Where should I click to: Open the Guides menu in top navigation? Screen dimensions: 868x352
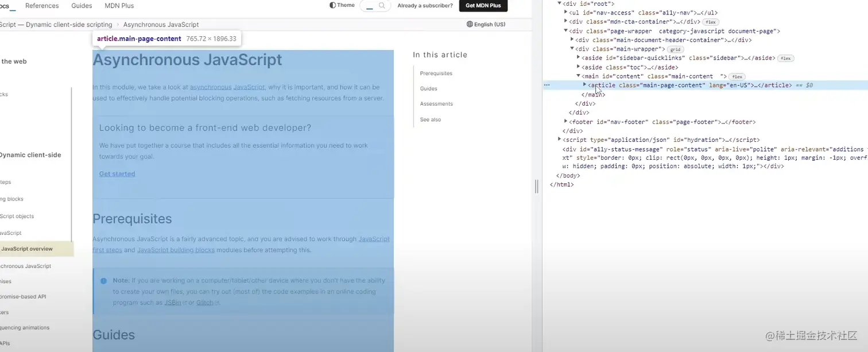pyautogui.click(x=82, y=6)
